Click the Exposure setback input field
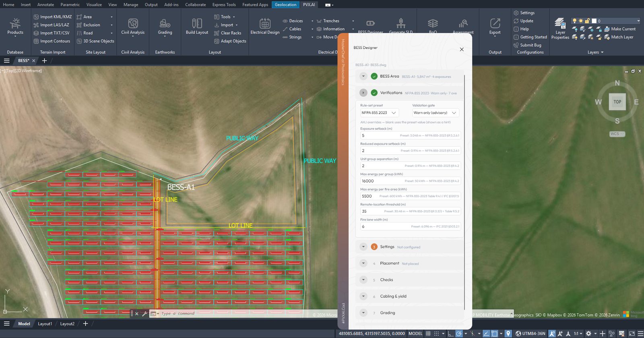 (411, 135)
